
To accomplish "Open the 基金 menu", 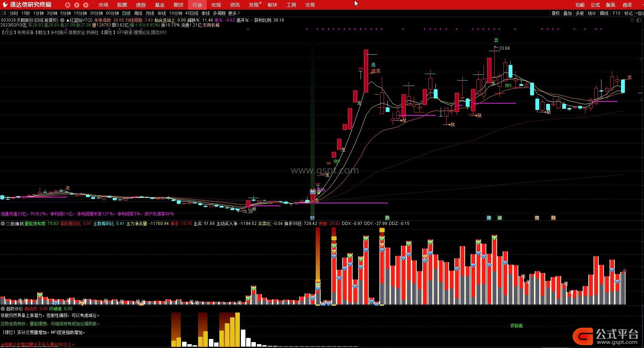I will pos(159,5).
